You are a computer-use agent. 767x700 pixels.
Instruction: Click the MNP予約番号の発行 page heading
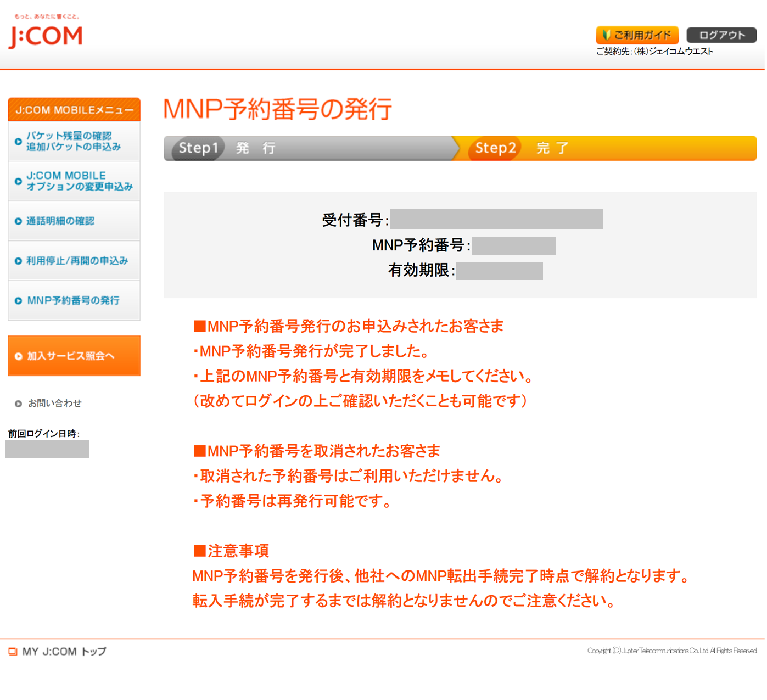coord(278,108)
